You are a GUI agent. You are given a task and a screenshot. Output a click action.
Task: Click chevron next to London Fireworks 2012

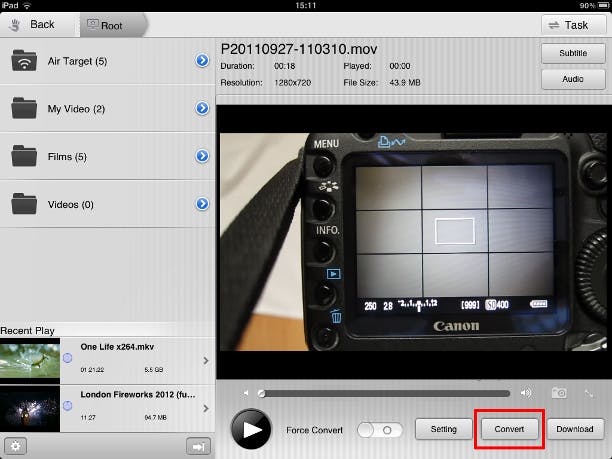click(x=206, y=409)
